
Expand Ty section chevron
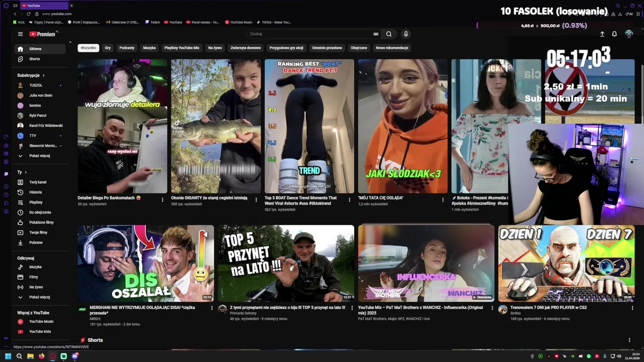pos(26,172)
